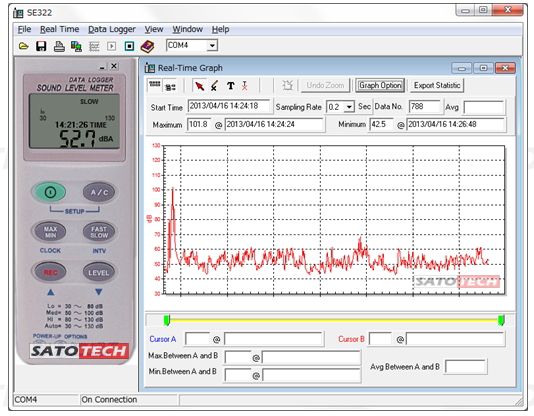The height and width of the screenshot is (416, 534).
Task: Select the cross cursor tool
Action: coord(214,86)
